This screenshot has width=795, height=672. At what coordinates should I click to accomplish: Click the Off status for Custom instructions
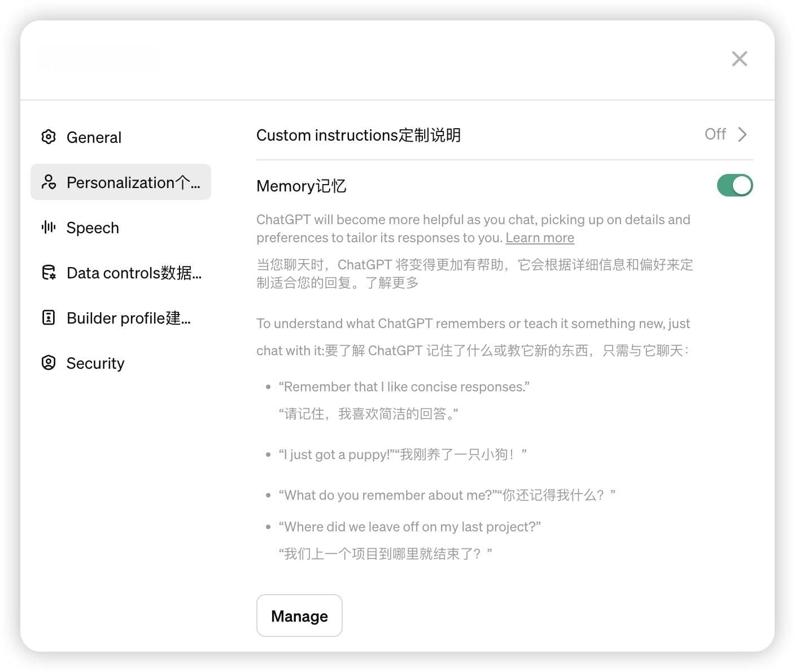point(715,134)
